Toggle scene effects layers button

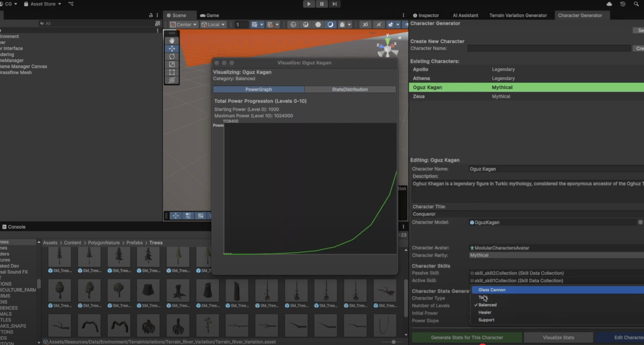(391, 24)
